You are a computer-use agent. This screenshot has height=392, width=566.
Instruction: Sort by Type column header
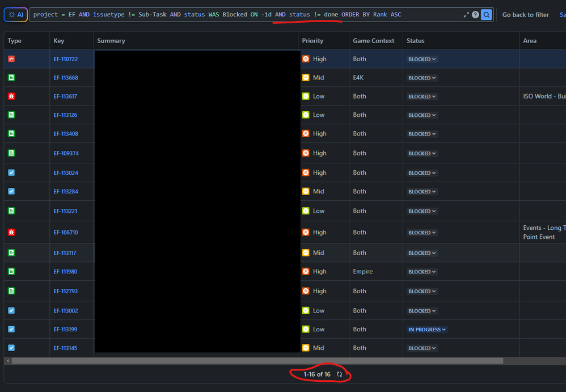coord(14,41)
